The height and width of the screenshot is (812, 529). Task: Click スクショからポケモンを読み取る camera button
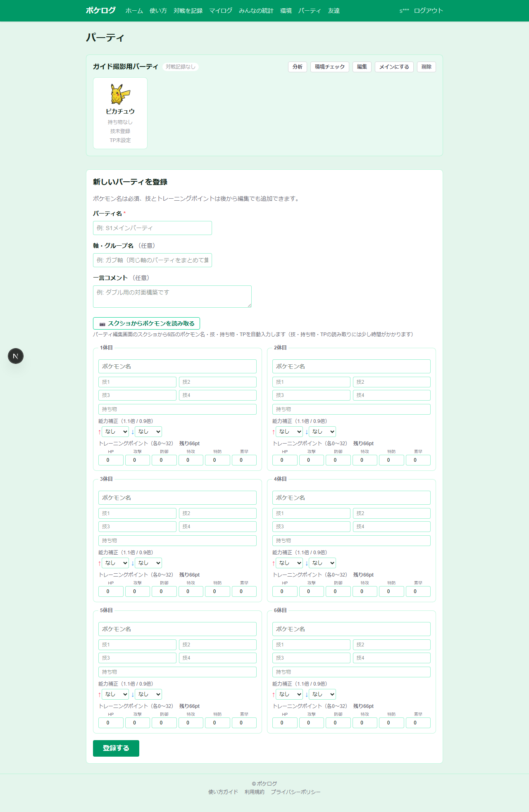point(146,323)
